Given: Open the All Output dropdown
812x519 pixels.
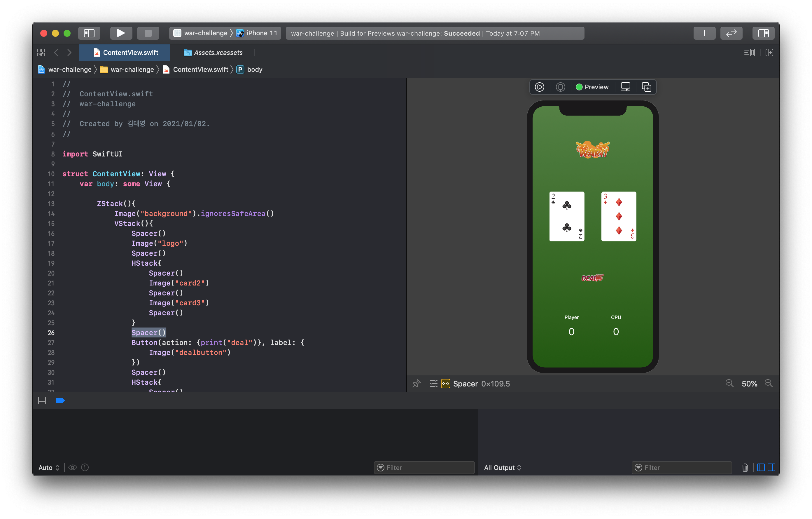Looking at the screenshot, I should pyautogui.click(x=503, y=467).
